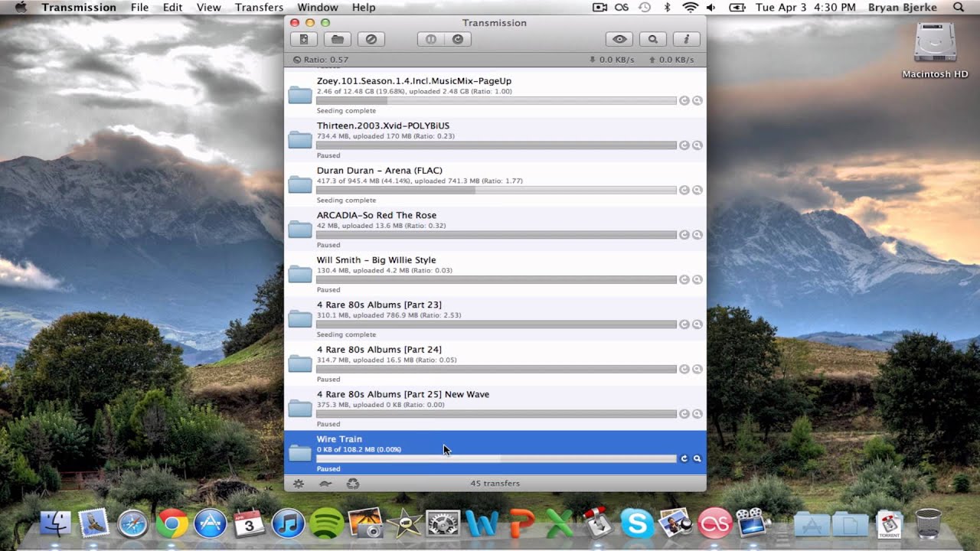Image resolution: width=980 pixels, height=551 pixels.
Task: Select the Will Smith - Big Willie Style row
Action: [x=495, y=274]
